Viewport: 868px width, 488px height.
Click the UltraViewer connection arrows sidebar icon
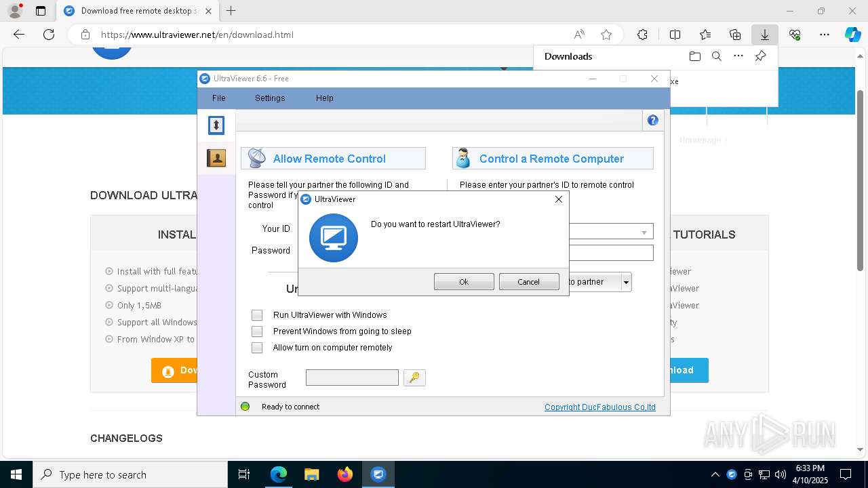tap(216, 125)
